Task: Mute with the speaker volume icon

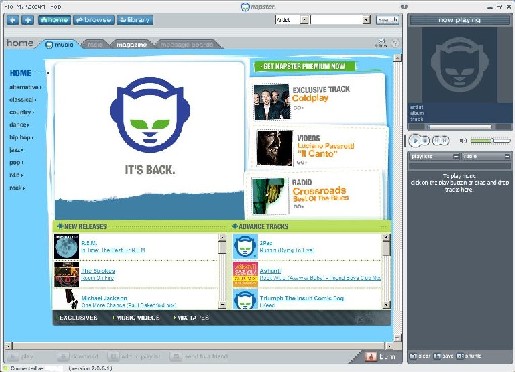Action: pyautogui.click(x=463, y=141)
